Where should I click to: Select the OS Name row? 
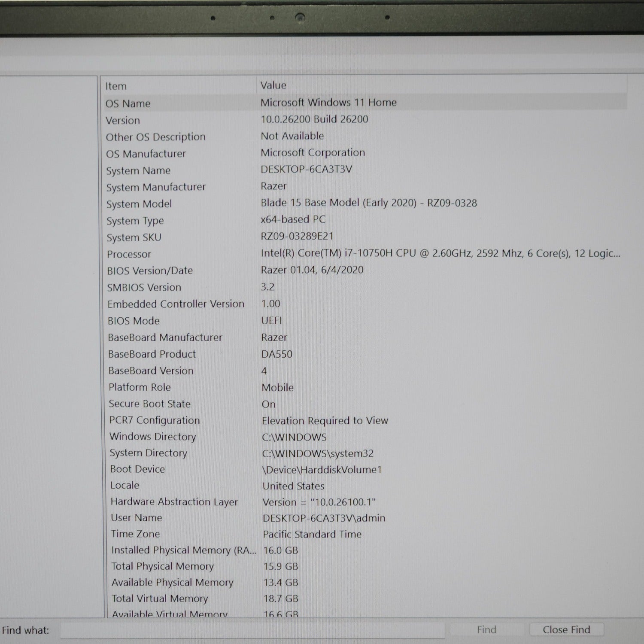128,103
